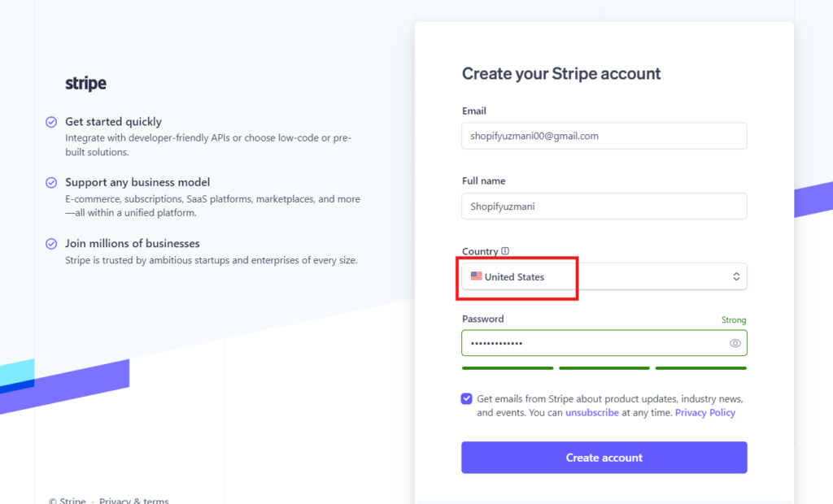Click the United States flag icon
The height and width of the screenshot is (504, 833).
[476, 276]
